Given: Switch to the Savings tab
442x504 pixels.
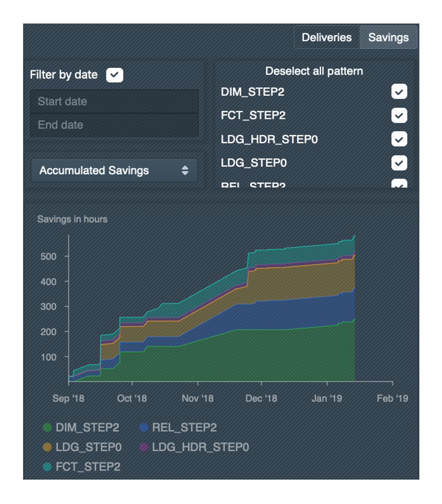Looking at the screenshot, I should click(388, 37).
